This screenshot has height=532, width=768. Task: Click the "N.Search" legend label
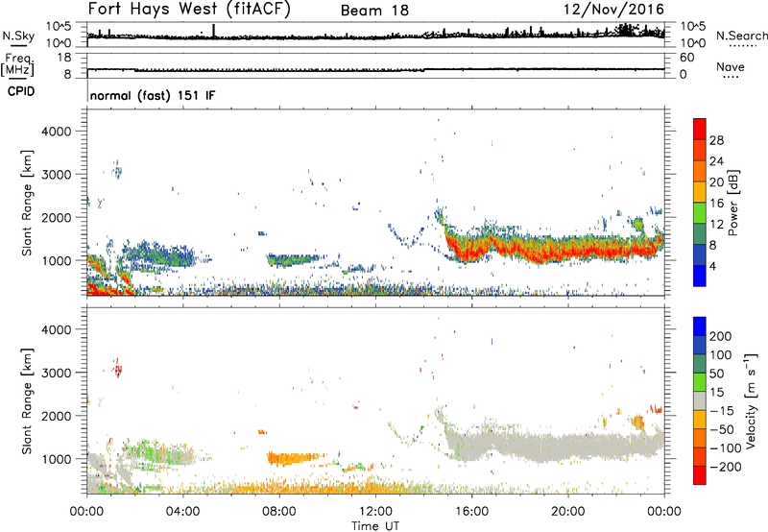pyautogui.click(x=742, y=36)
